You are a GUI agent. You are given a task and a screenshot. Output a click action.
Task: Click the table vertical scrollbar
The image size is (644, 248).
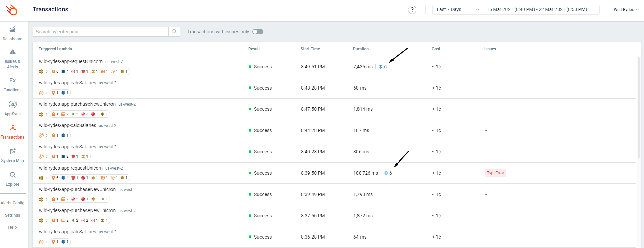[x=638, y=107]
